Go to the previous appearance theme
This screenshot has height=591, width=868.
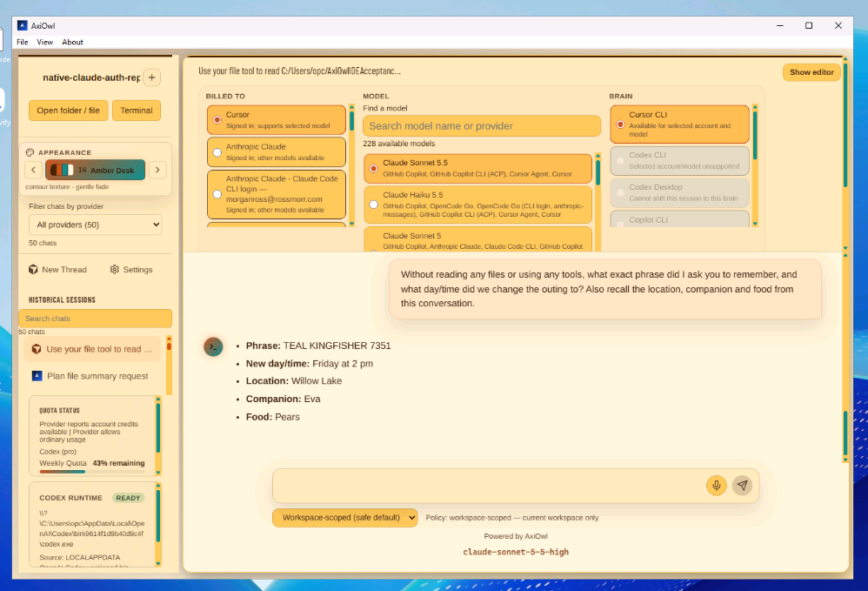(x=34, y=170)
